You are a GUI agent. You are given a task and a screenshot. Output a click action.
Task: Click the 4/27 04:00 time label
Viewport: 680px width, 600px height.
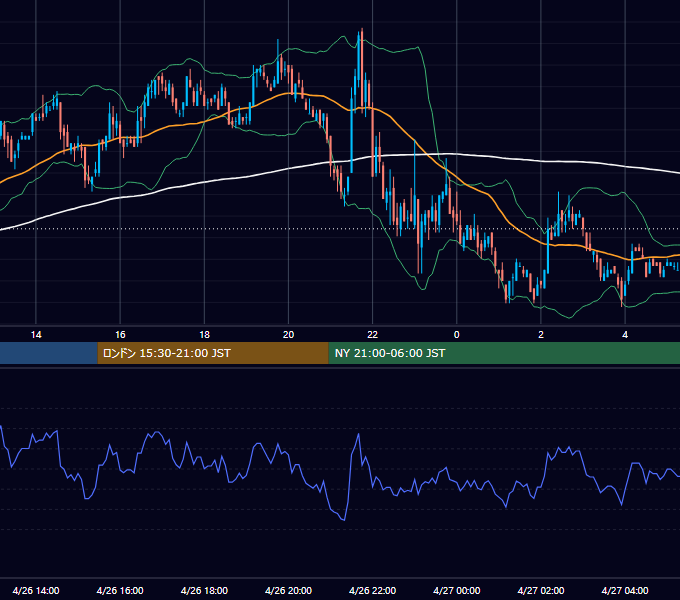coord(625,590)
